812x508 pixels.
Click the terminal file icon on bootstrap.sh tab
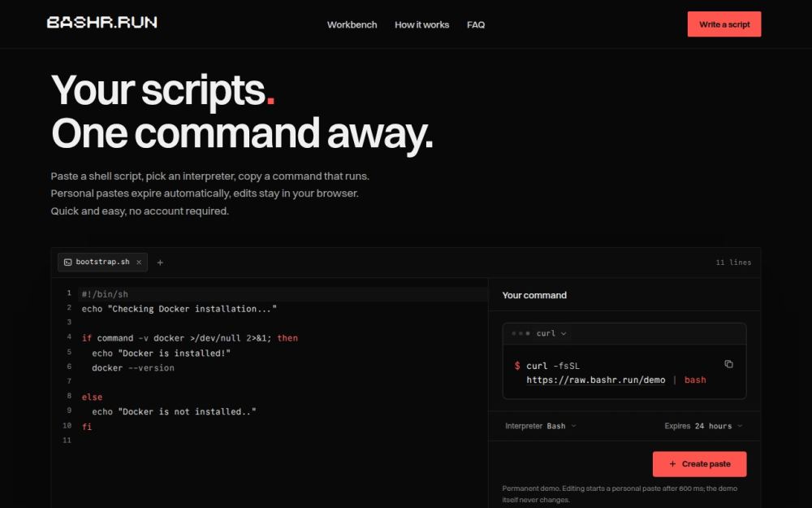point(68,263)
